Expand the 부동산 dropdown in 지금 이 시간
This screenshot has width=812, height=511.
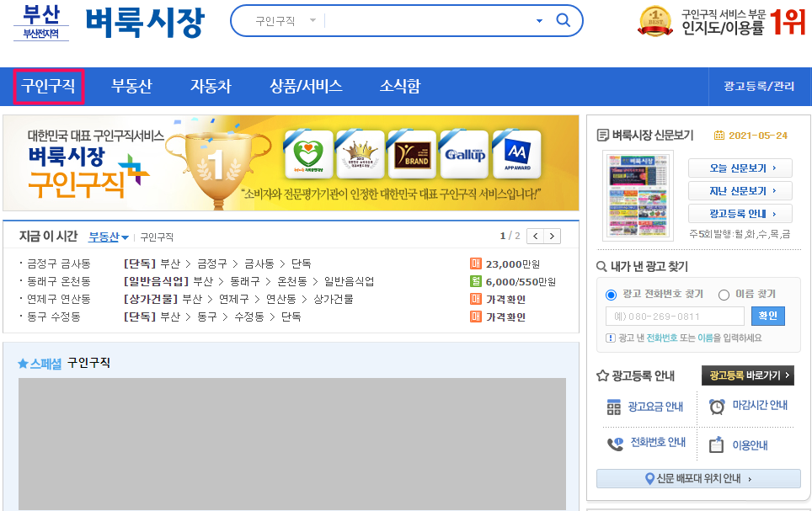point(108,237)
